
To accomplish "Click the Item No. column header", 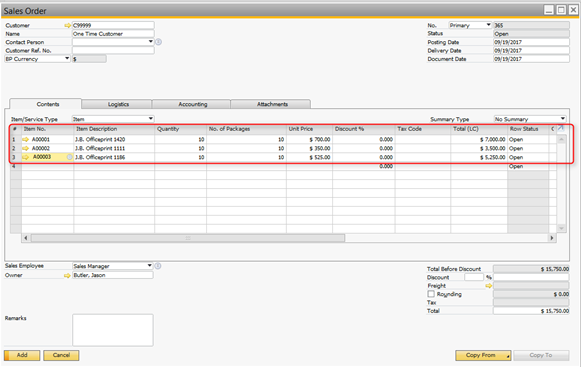I will pyautogui.click(x=47, y=129).
